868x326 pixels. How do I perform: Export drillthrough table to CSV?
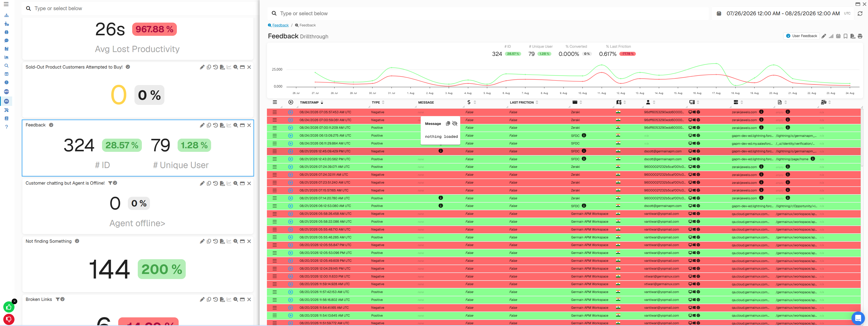(853, 36)
